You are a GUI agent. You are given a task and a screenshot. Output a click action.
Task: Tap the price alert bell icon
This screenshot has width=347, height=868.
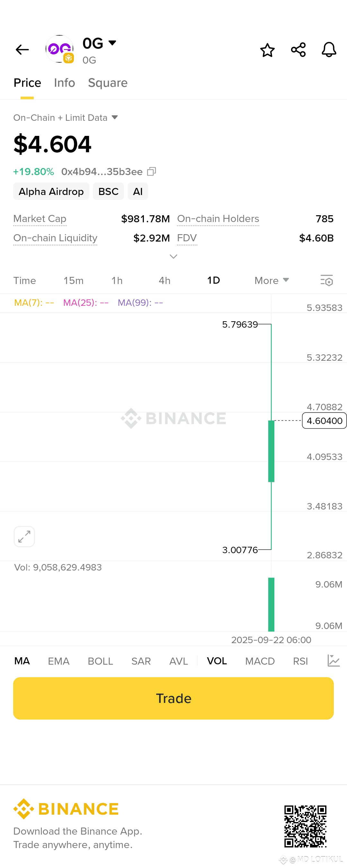(x=329, y=50)
